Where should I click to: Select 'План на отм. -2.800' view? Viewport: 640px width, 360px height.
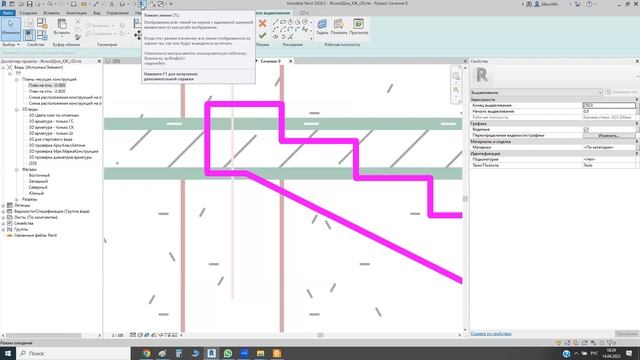[x=47, y=91]
